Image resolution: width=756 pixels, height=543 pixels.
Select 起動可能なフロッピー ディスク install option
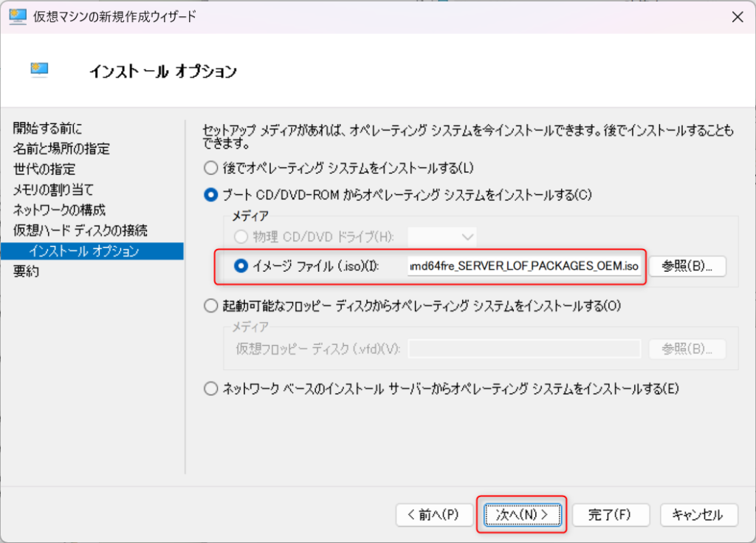pyautogui.click(x=211, y=305)
